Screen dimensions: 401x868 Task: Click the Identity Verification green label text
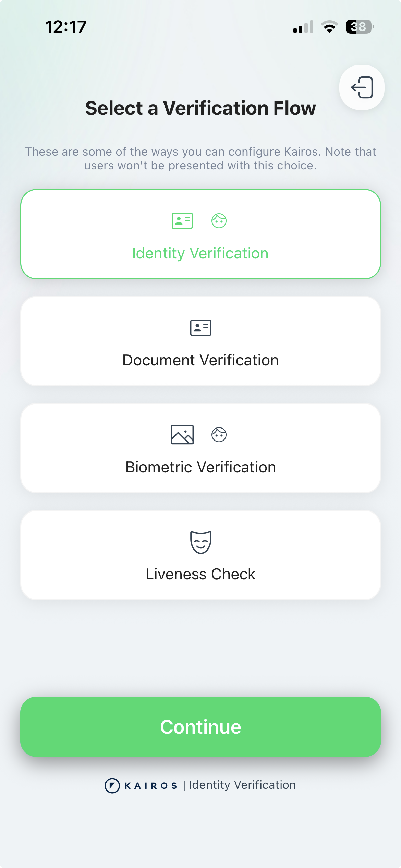click(200, 254)
